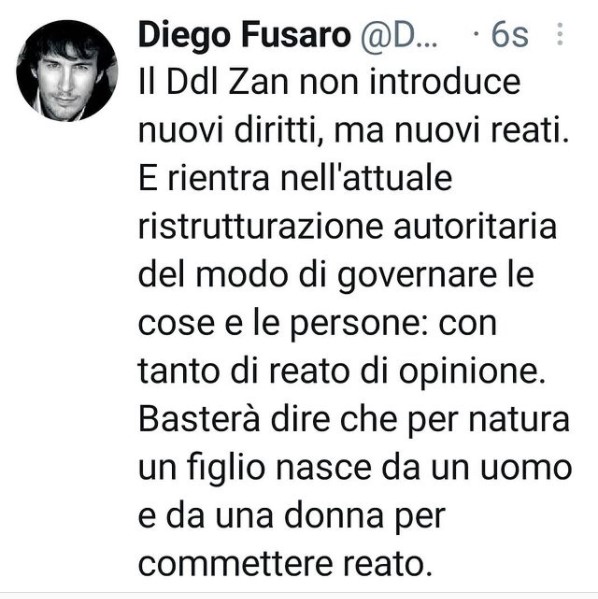Click the final words 'commettere reato.'

point(286,564)
